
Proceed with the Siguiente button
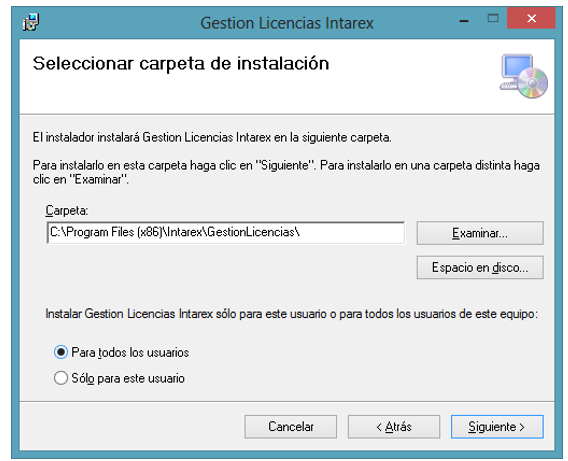[497, 427]
